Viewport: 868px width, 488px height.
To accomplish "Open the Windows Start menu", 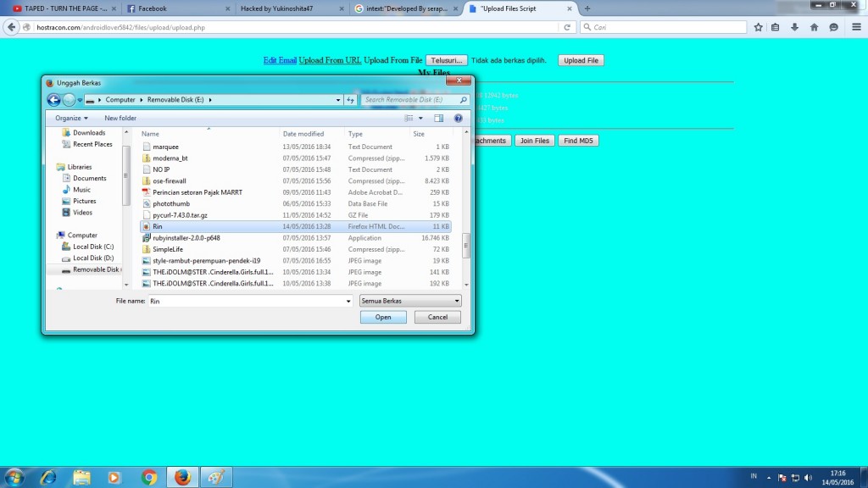I will 14,477.
